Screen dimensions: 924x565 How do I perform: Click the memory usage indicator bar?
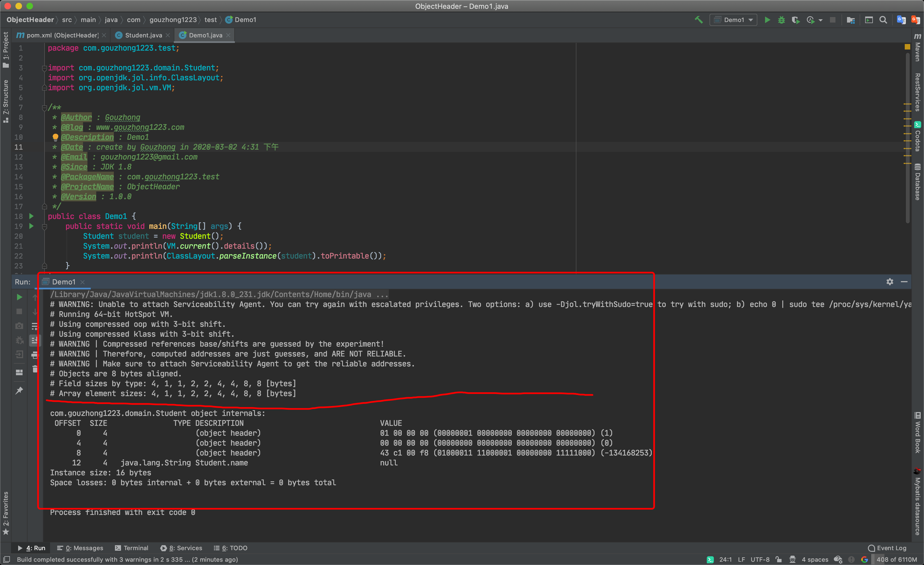[x=896, y=559]
